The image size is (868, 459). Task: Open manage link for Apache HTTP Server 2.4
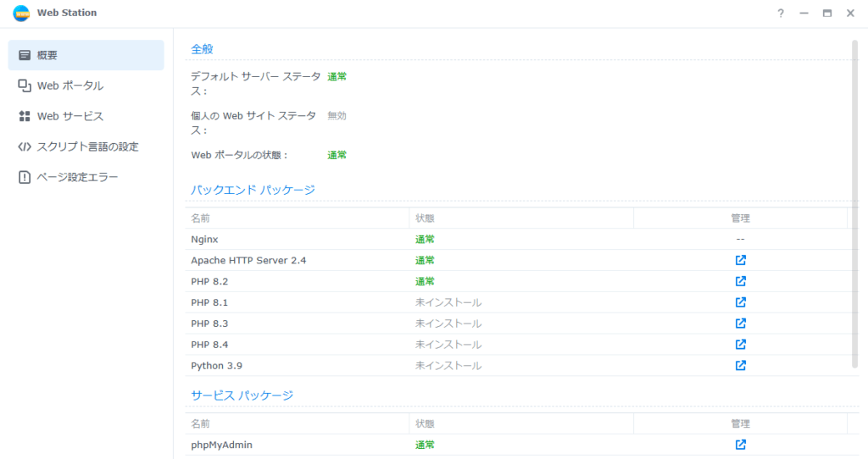click(x=740, y=260)
